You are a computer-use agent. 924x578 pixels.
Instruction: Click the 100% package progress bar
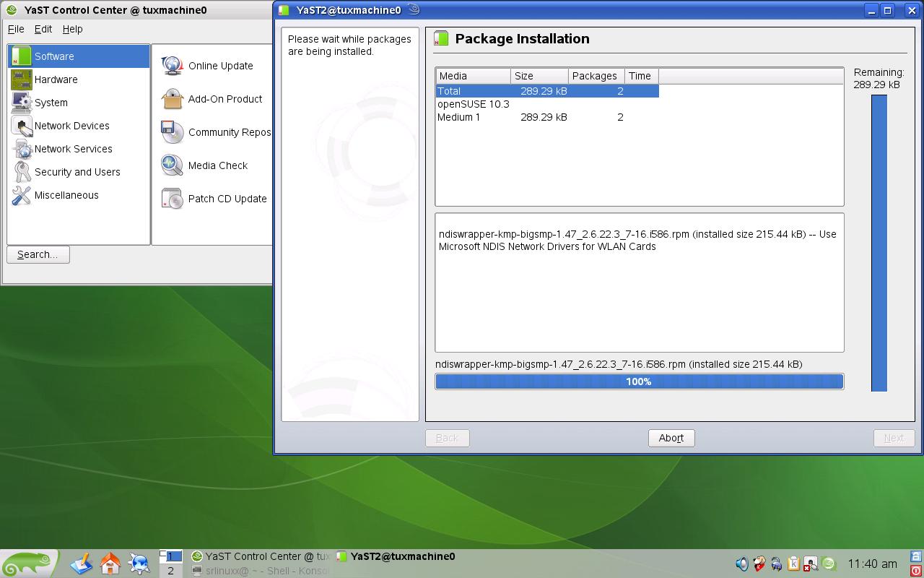coord(640,381)
